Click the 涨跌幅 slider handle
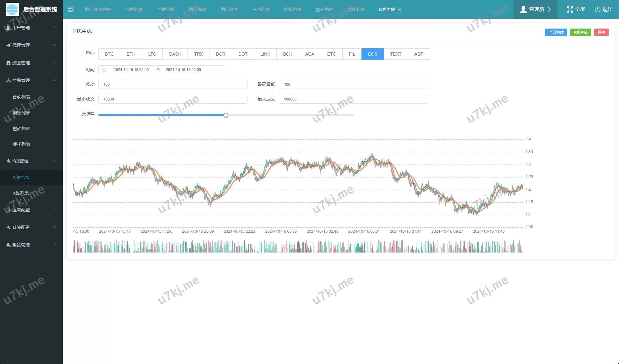The height and width of the screenshot is (364, 619). point(226,115)
